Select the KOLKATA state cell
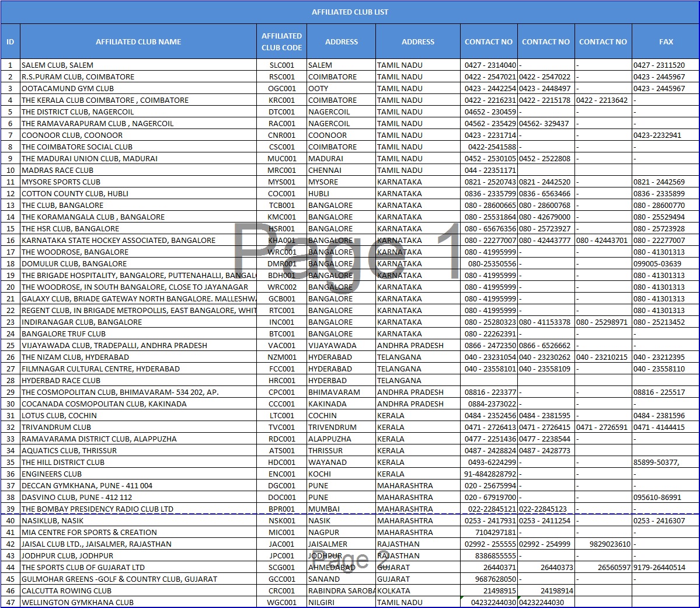The height and width of the screenshot is (608, 700). click(394, 590)
